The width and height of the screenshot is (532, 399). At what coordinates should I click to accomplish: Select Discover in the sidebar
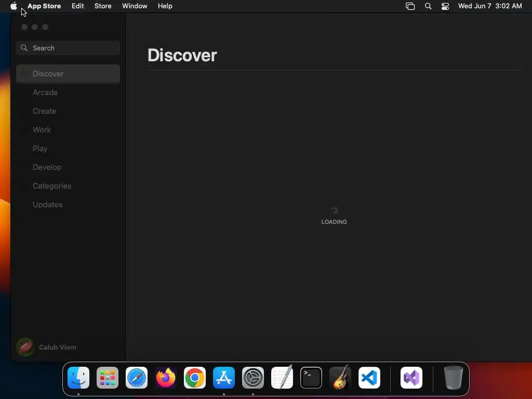[x=68, y=74]
